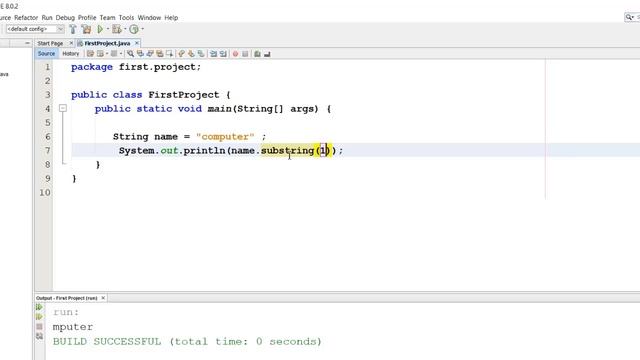Click the editor Back navigation icon
The height and width of the screenshot is (360, 640).
tap(100, 54)
